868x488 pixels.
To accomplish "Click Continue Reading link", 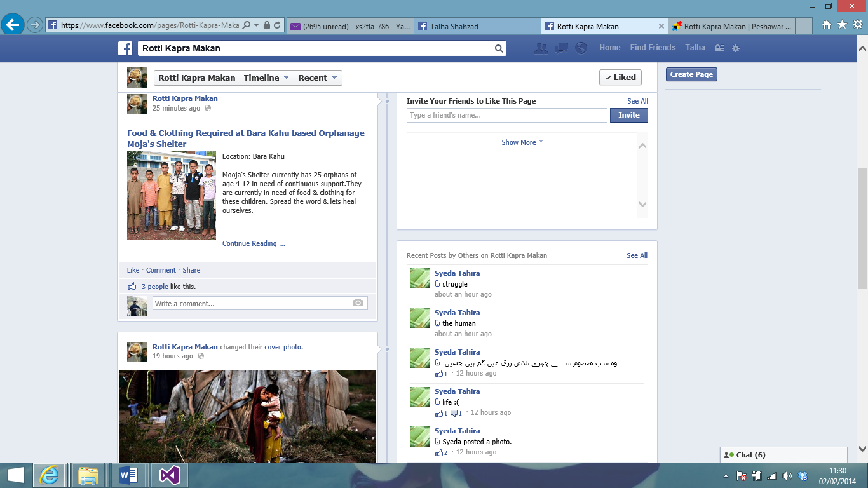I will [x=254, y=243].
